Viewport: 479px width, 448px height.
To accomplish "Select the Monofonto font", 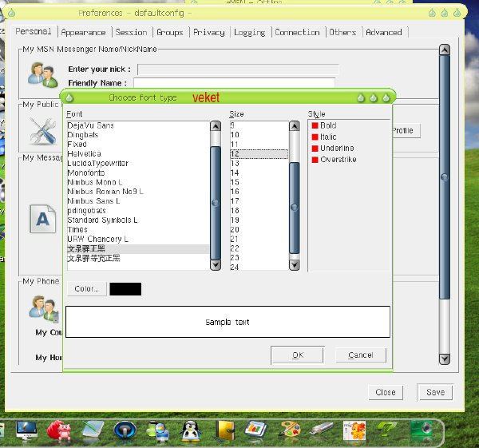I will pyautogui.click(x=138, y=172).
